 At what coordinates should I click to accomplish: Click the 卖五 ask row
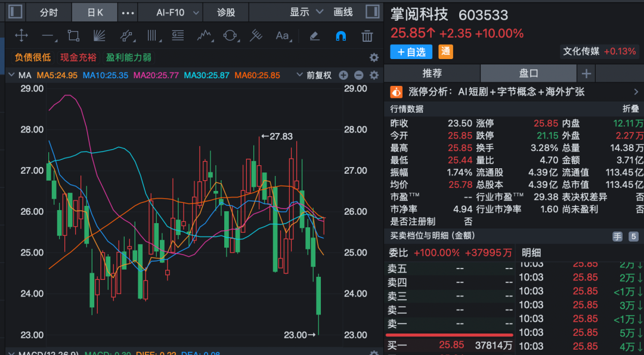point(450,268)
